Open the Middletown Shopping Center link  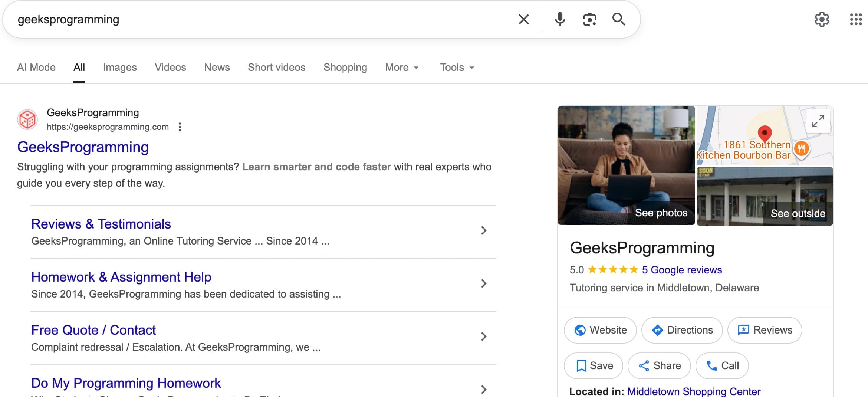tap(694, 391)
